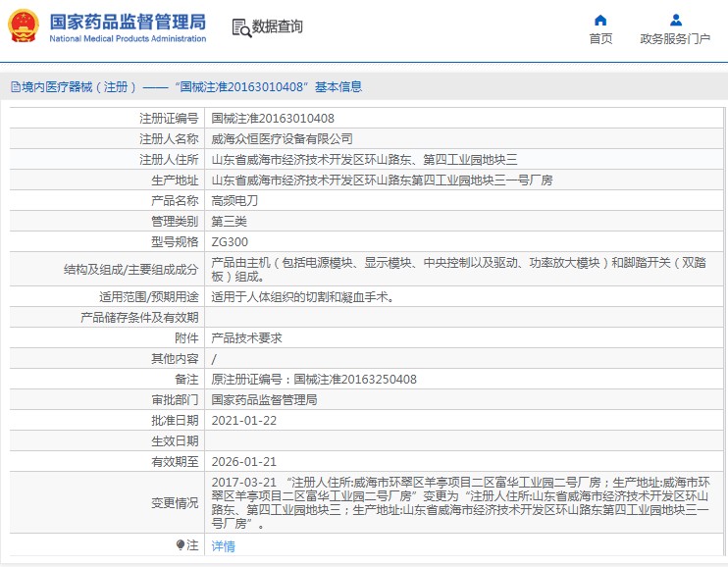Click the model specification ZG300
728x567 pixels.
click(x=230, y=242)
